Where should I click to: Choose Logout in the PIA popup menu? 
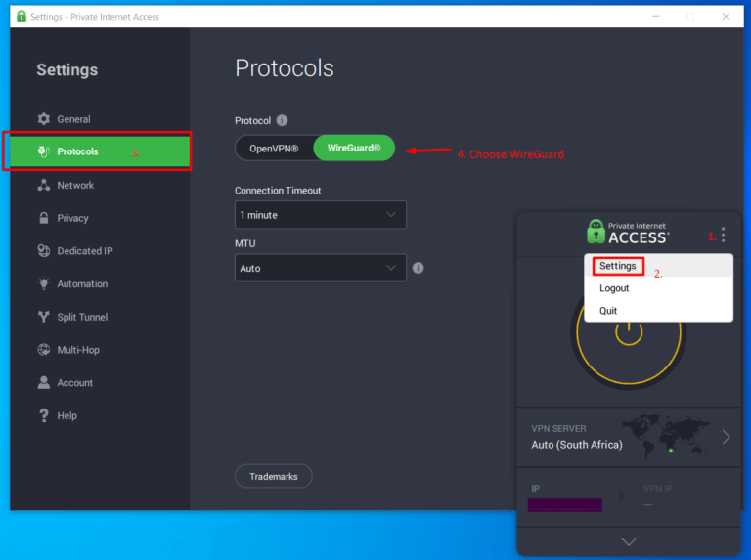click(658, 288)
